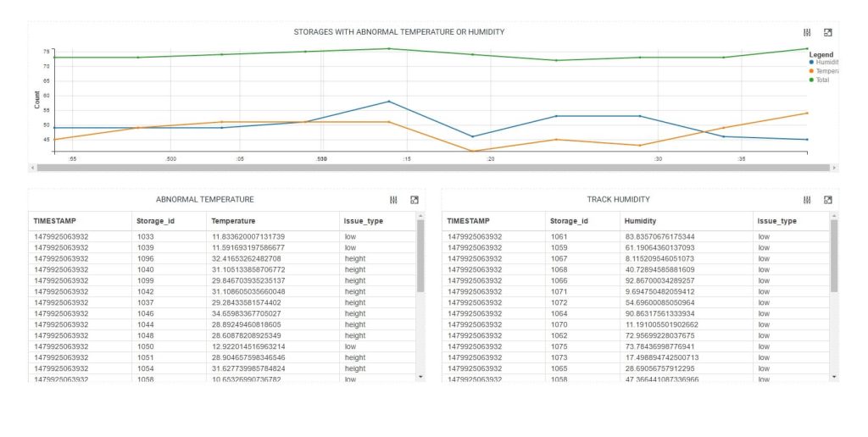
Task: Maximize the Track Humidity table panel
Action: pos(828,200)
